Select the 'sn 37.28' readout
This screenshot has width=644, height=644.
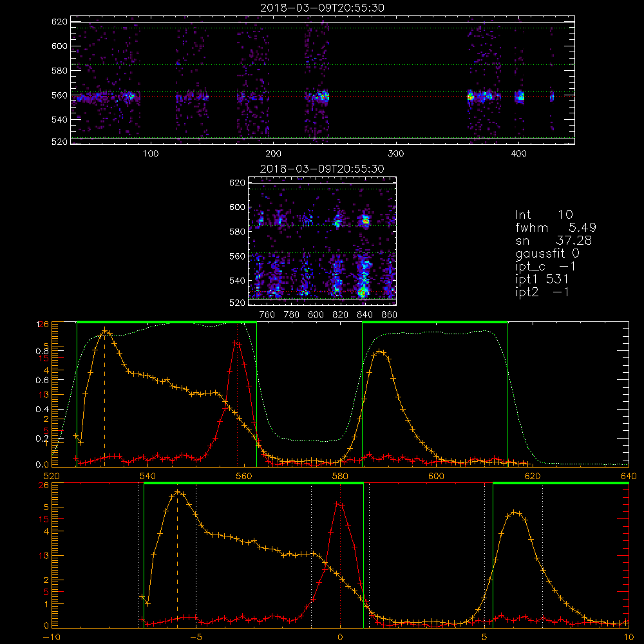coord(554,240)
